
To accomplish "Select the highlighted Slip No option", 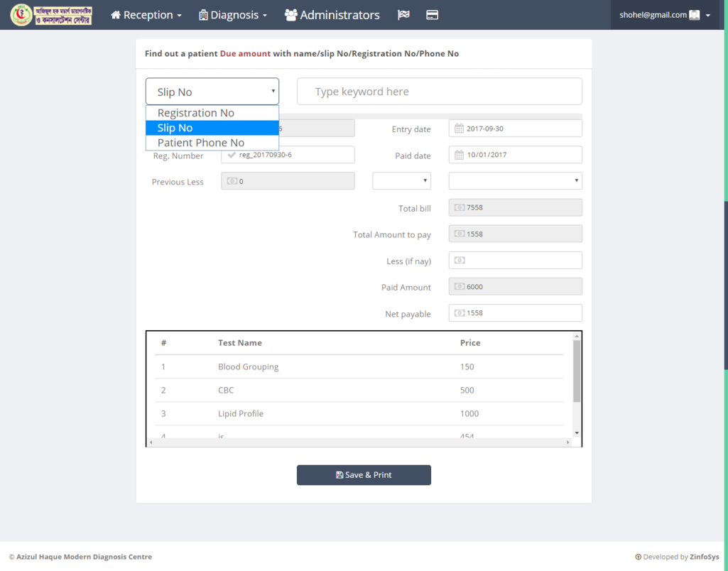I will tap(175, 128).
